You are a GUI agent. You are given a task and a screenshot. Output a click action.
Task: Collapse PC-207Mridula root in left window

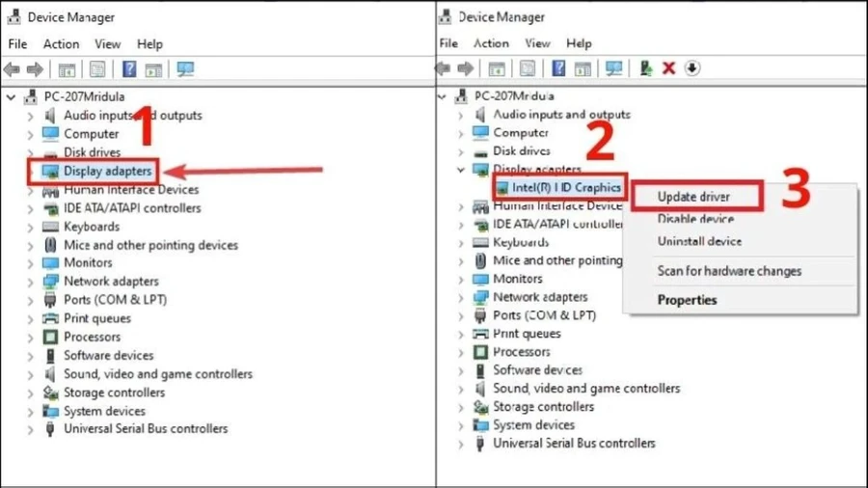(11, 97)
